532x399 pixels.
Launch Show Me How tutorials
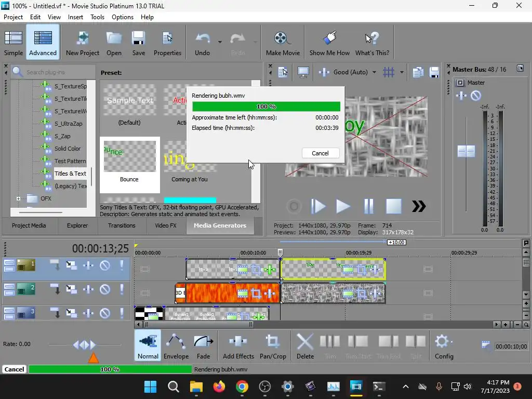tap(329, 43)
